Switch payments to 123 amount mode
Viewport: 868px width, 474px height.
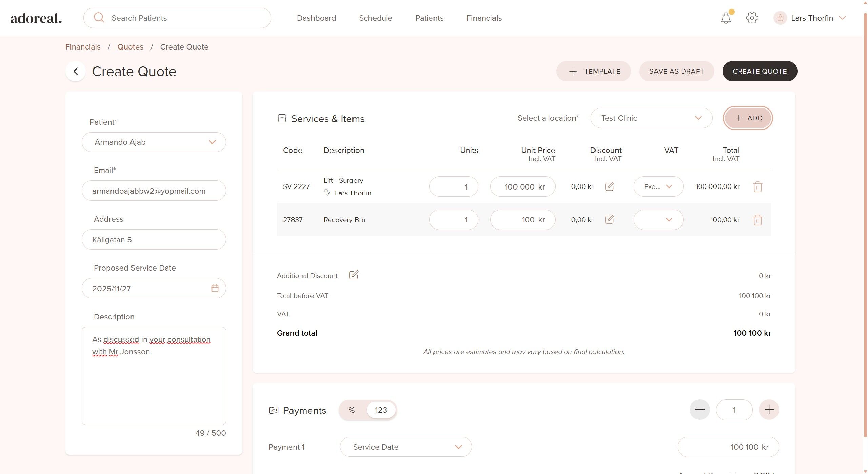click(381, 410)
